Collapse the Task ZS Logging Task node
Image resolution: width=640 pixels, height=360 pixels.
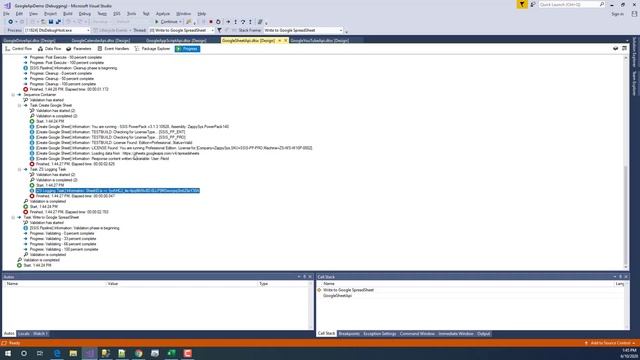(19, 169)
